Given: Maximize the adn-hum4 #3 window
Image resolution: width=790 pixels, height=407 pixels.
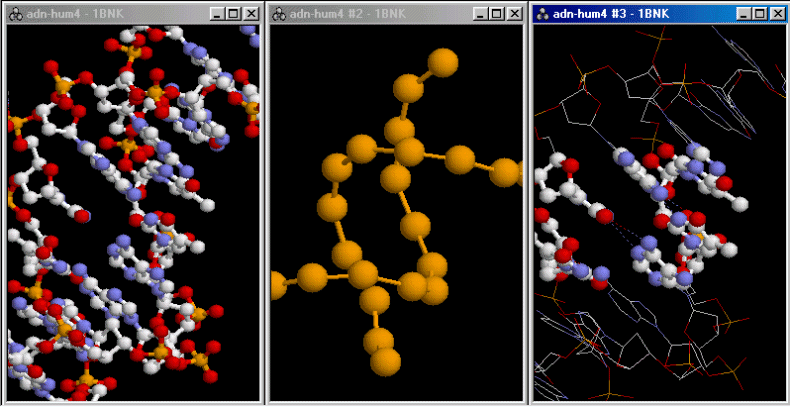Looking at the screenshot, I should click(759, 13).
